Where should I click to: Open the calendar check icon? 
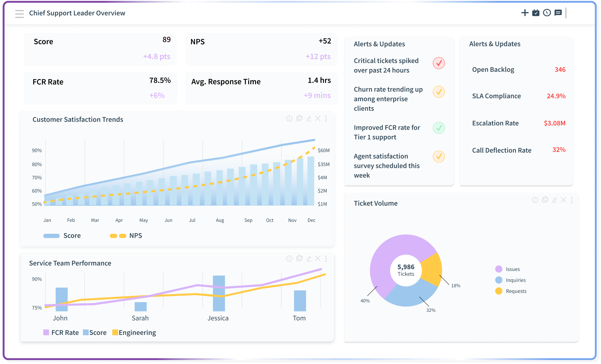pyautogui.click(x=536, y=13)
